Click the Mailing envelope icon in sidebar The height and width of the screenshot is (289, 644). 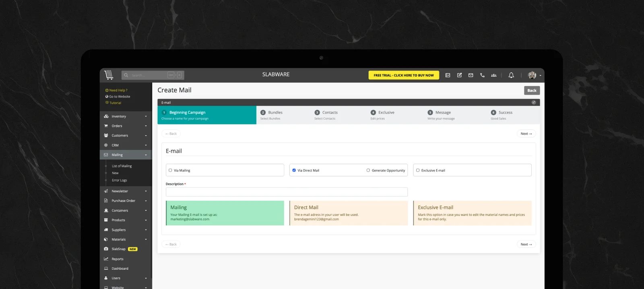106,155
